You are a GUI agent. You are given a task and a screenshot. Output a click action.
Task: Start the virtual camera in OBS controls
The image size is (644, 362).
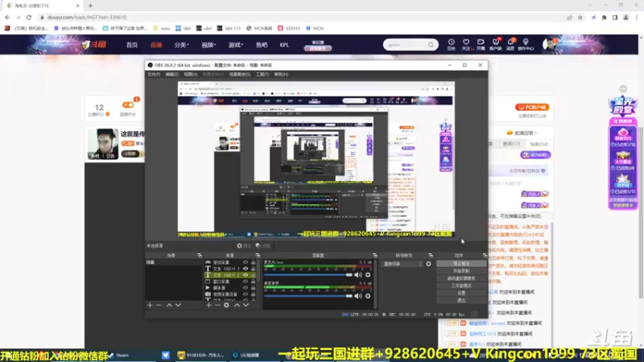coord(461,278)
